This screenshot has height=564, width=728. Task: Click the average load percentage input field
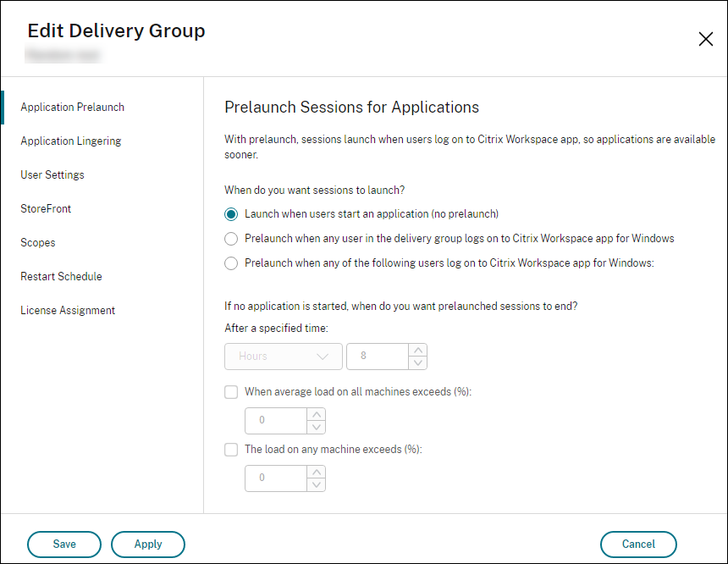(x=275, y=421)
